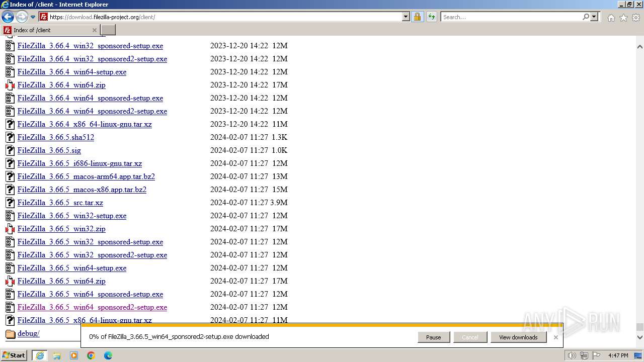Launch Google Chrome from the taskbar
Viewport: 644px width, 362px height.
click(x=91, y=355)
